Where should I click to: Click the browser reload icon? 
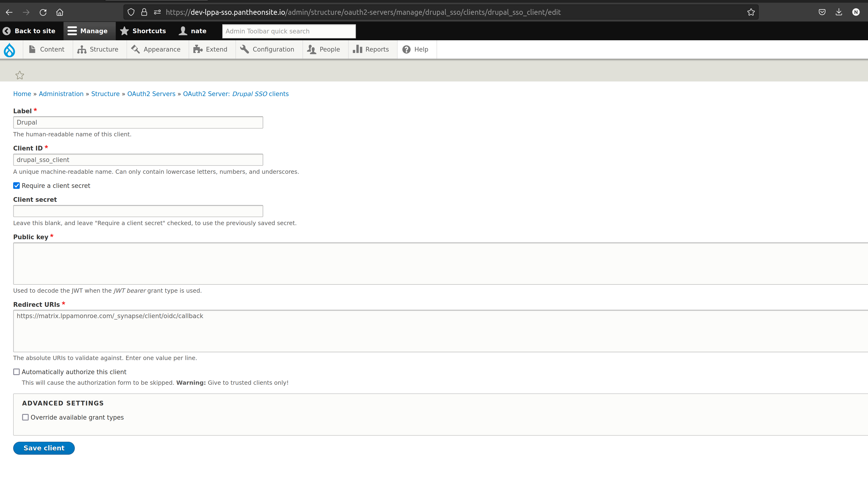(43, 12)
